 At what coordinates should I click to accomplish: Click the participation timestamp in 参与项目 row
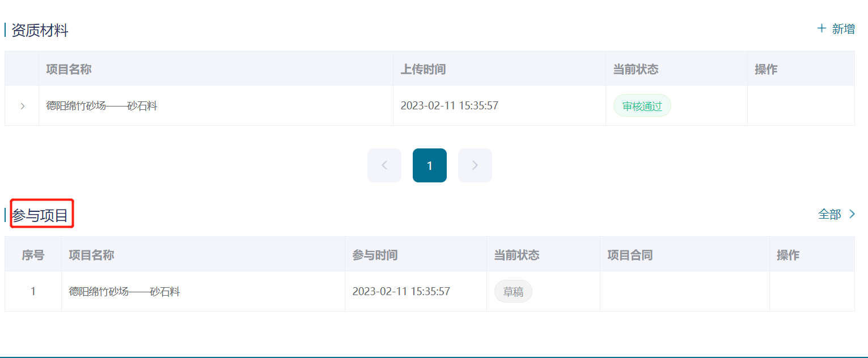pyautogui.click(x=401, y=292)
